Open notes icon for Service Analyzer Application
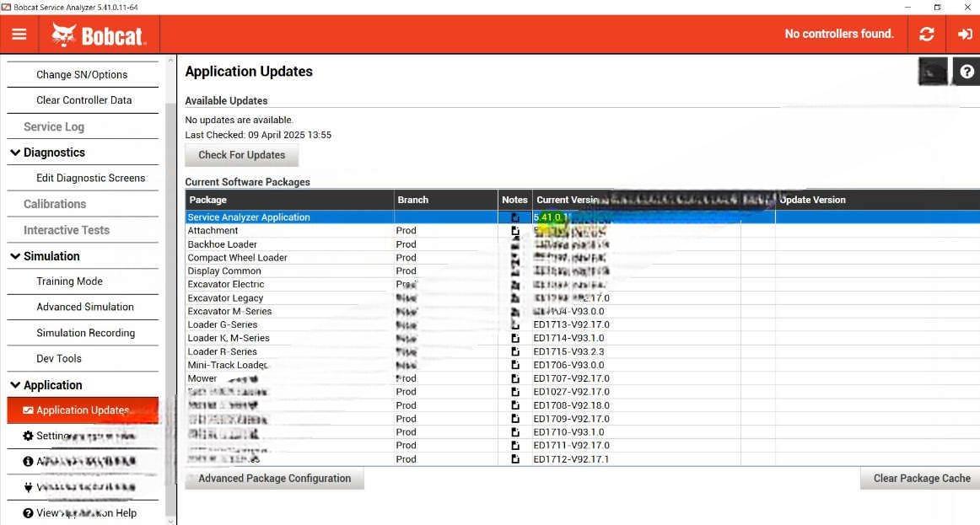The height and width of the screenshot is (525, 980). [x=515, y=217]
